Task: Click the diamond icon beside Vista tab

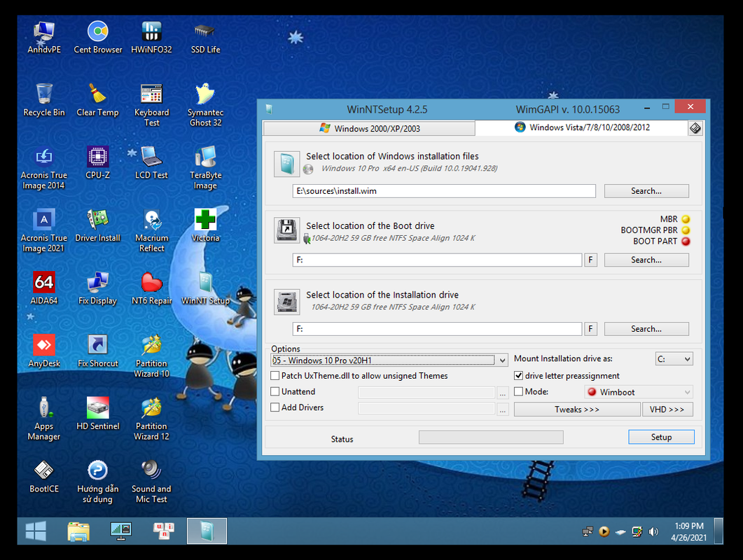Action: pyautogui.click(x=695, y=128)
